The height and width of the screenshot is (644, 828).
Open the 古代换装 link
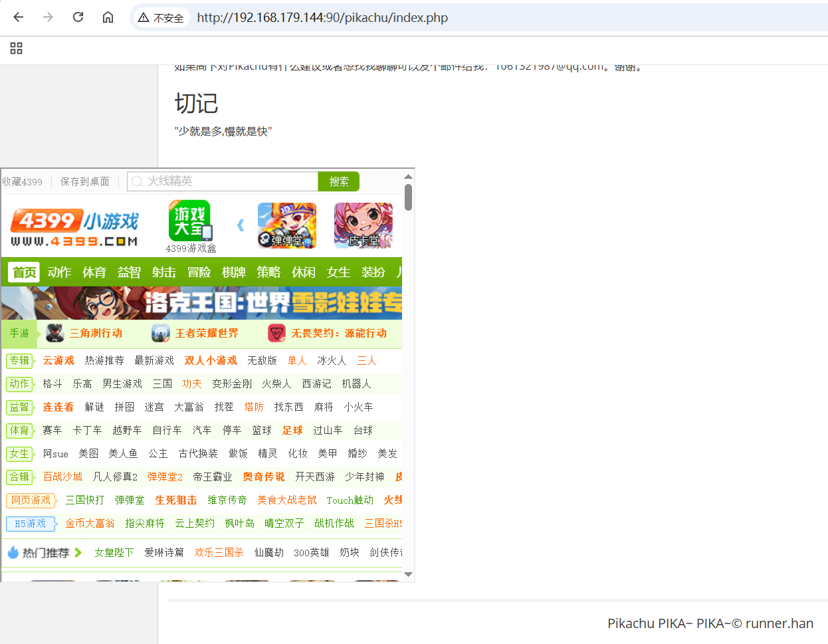pyautogui.click(x=198, y=453)
